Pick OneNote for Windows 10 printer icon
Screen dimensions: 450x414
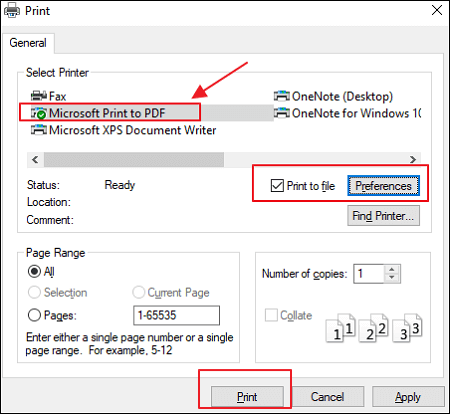coord(282,113)
